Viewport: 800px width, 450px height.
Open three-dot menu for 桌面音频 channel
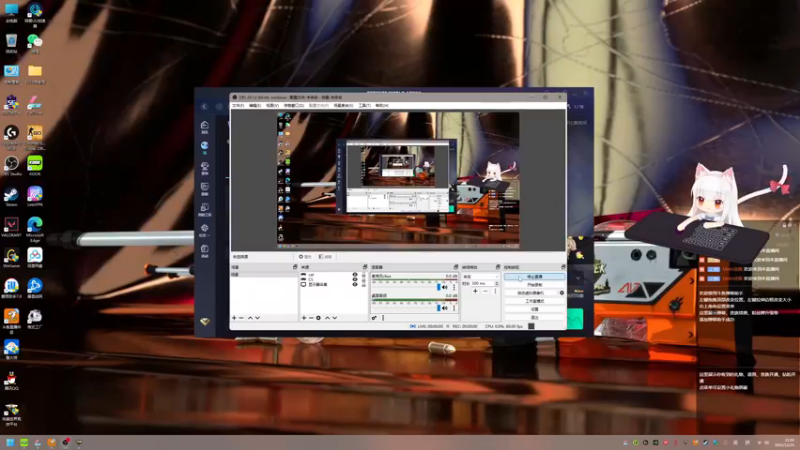click(454, 308)
